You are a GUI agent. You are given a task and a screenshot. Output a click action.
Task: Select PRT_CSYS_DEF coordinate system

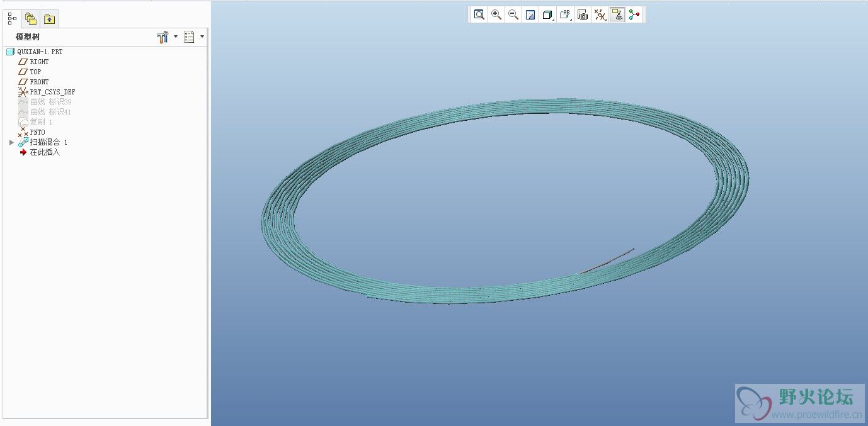pyautogui.click(x=47, y=92)
